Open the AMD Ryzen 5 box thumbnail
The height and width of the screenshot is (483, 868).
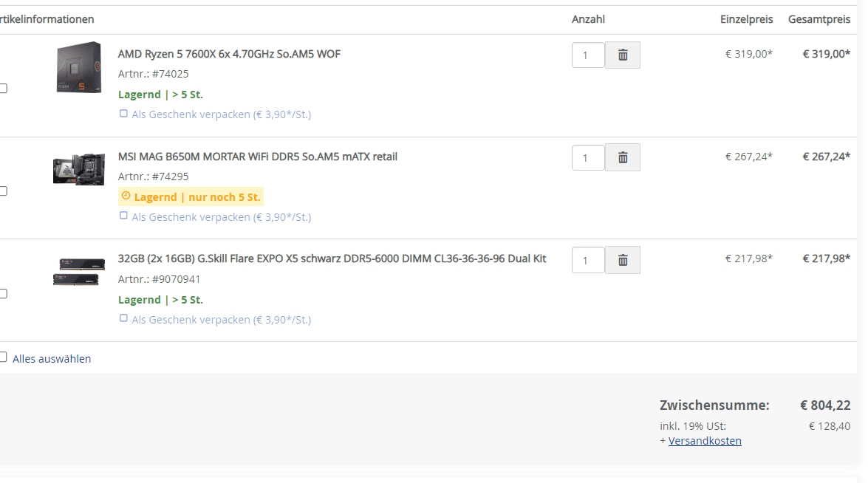coord(78,67)
